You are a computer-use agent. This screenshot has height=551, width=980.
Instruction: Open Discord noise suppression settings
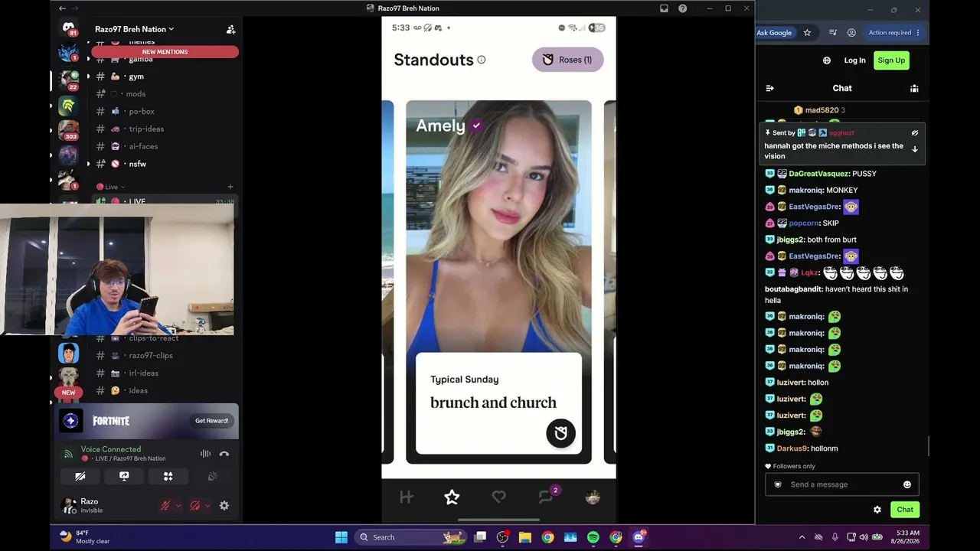pyautogui.click(x=205, y=454)
